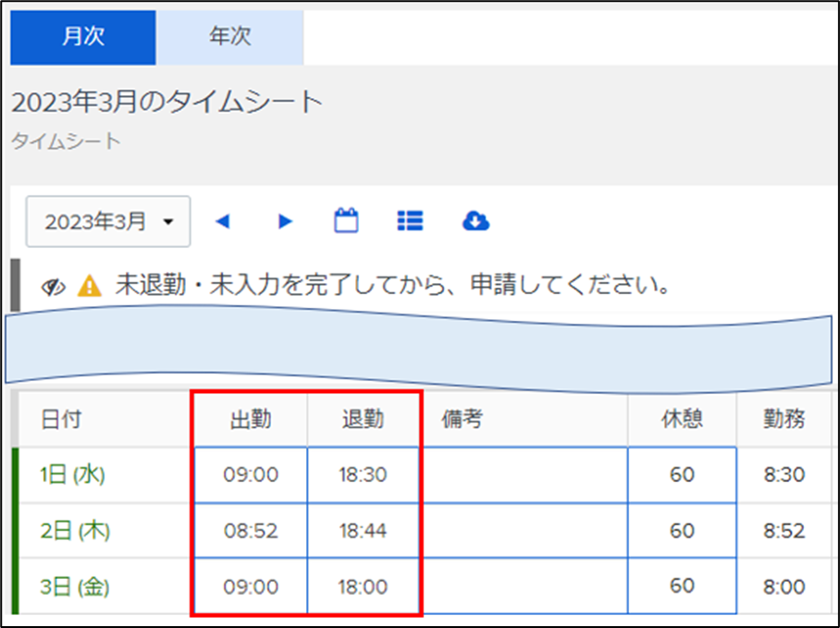Click the 備考 field for 1日 (水)

(525, 474)
